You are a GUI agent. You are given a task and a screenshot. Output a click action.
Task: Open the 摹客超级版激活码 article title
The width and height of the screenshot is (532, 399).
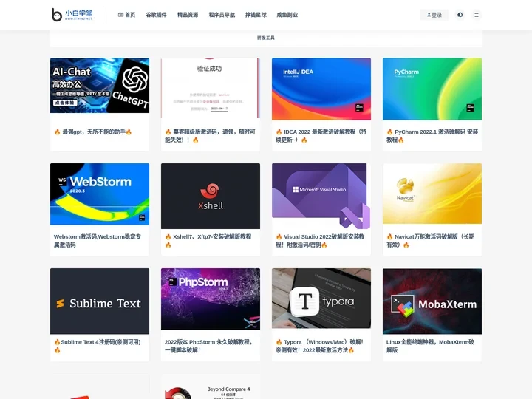pos(210,136)
